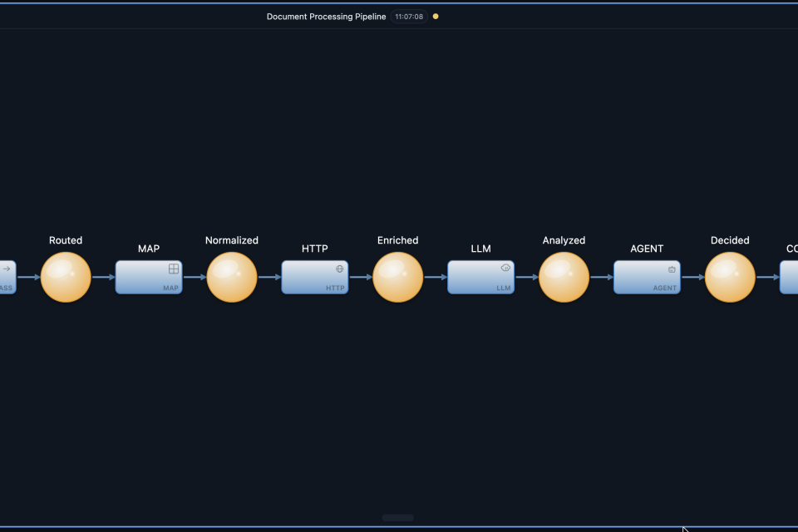Click the arrow connecting Routed to MAP
The width and height of the screenshot is (798, 532).
tap(103, 277)
